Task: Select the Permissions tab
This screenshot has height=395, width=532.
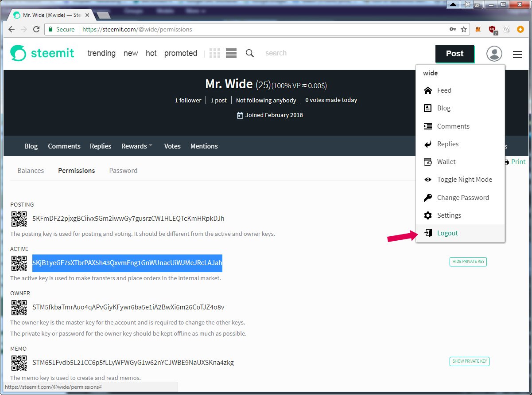Action: (x=77, y=171)
